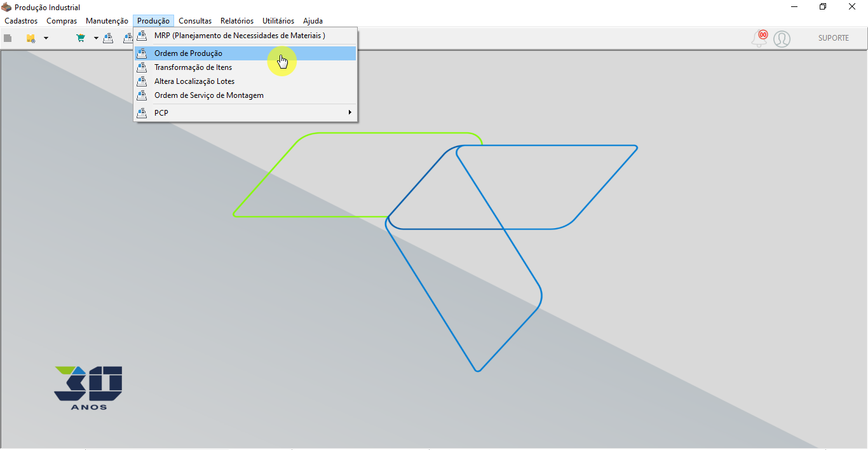
Task: Choose MRP (Planejamento de Necessidades de Materiais)
Action: click(245, 36)
